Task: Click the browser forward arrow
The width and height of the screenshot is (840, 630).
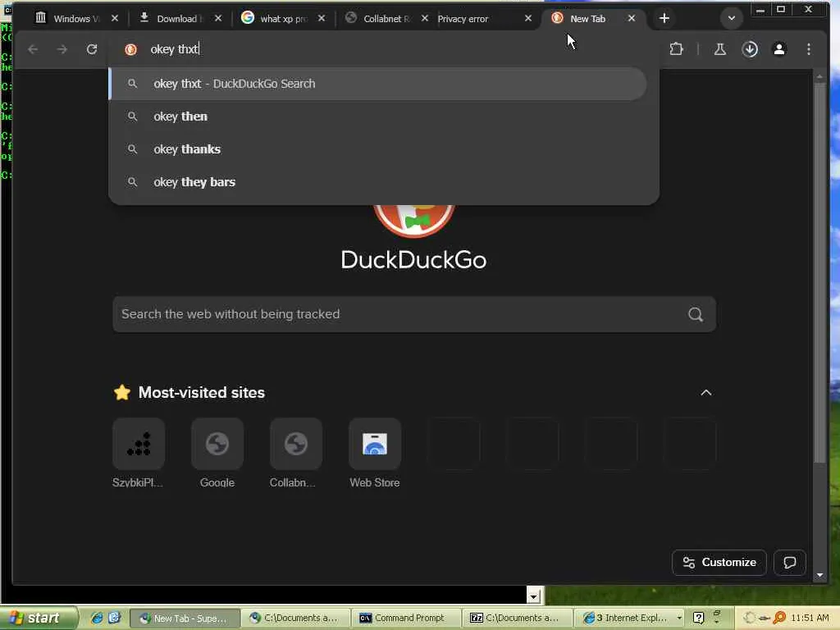Action: (62, 49)
